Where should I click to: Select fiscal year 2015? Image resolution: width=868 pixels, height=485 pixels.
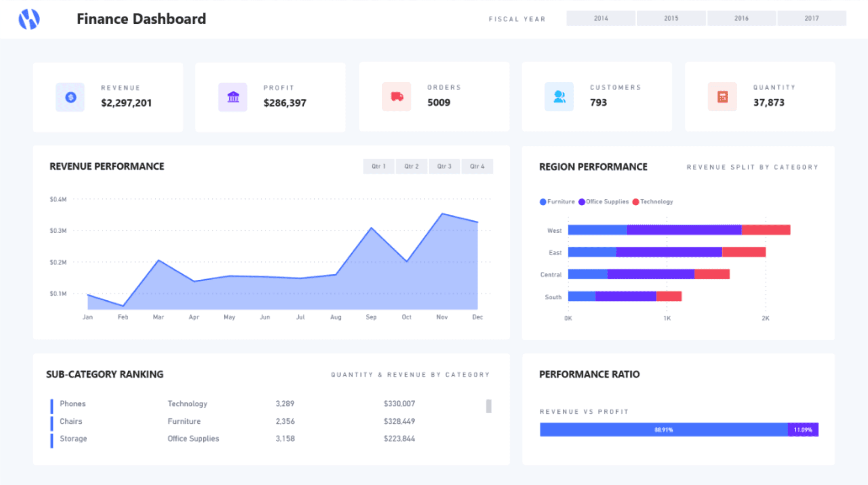tap(671, 18)
